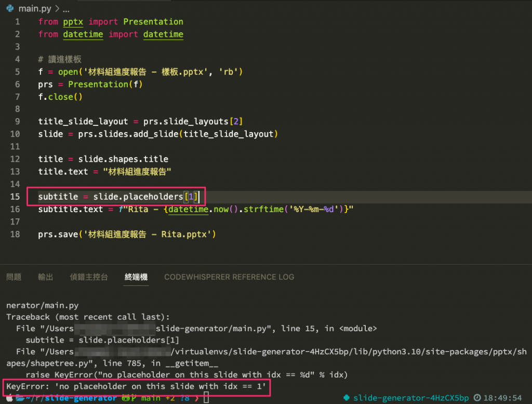The height and width of the screenshot is (404, 532).
Task: Click line number 9 in the gutter
Action: 17,122
